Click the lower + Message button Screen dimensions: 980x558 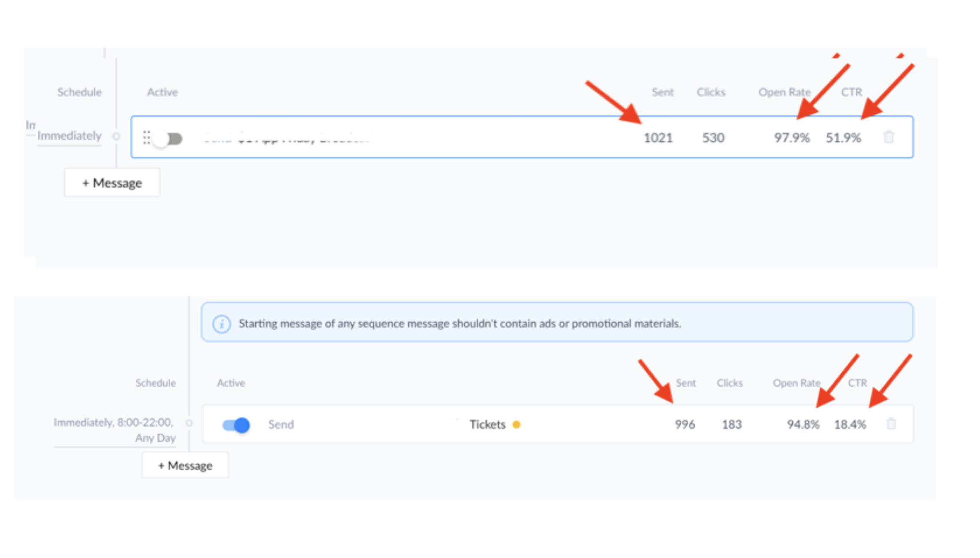[185, 465]
